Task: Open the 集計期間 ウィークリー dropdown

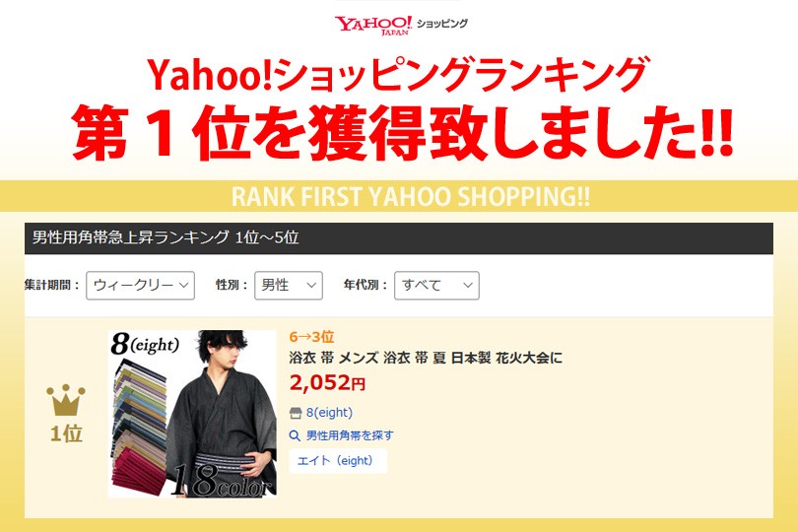Action: coord(141,286)
